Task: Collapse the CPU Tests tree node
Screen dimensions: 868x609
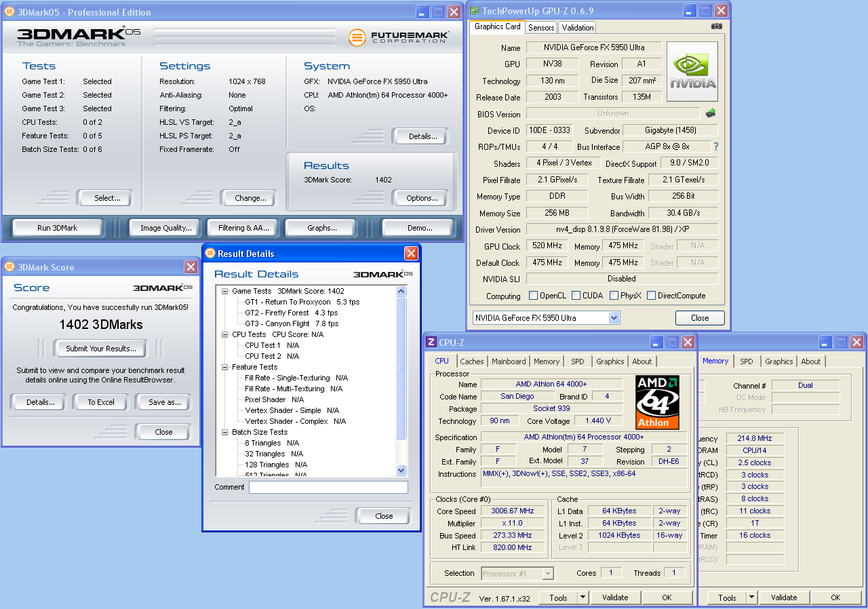Action: 224,334
